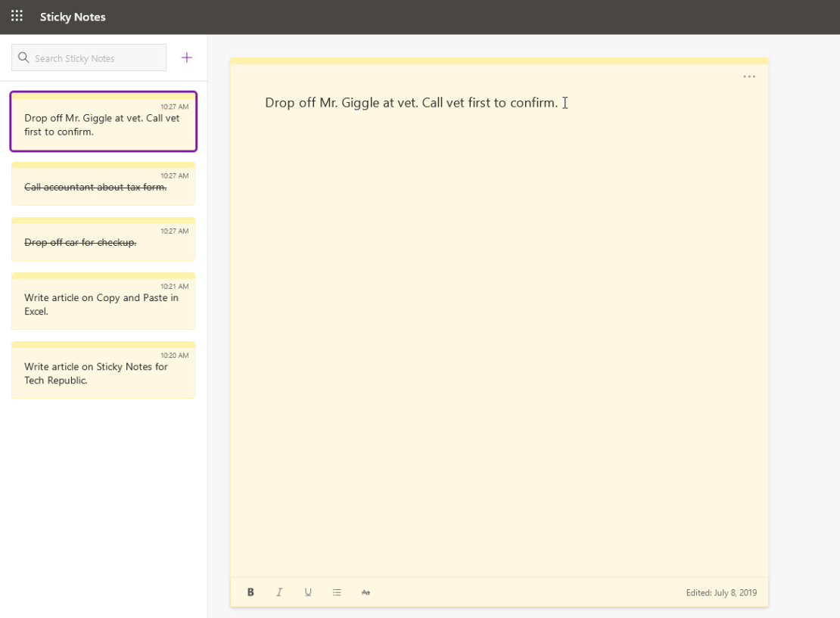Open the Sticky Notes for Tech Republic note
840x618 pixels.
[103, 370]
